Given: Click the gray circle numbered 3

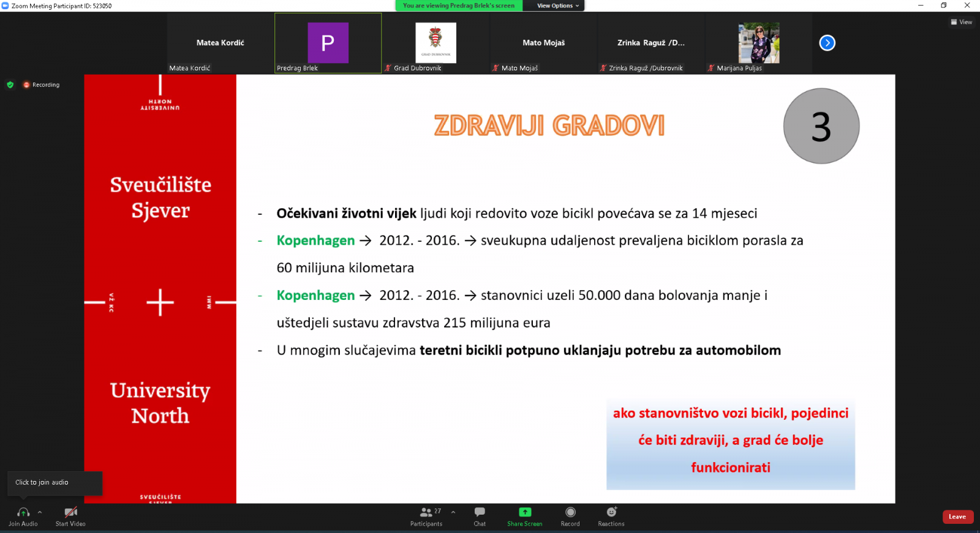Looking at the screenshot, I should 821,126.
